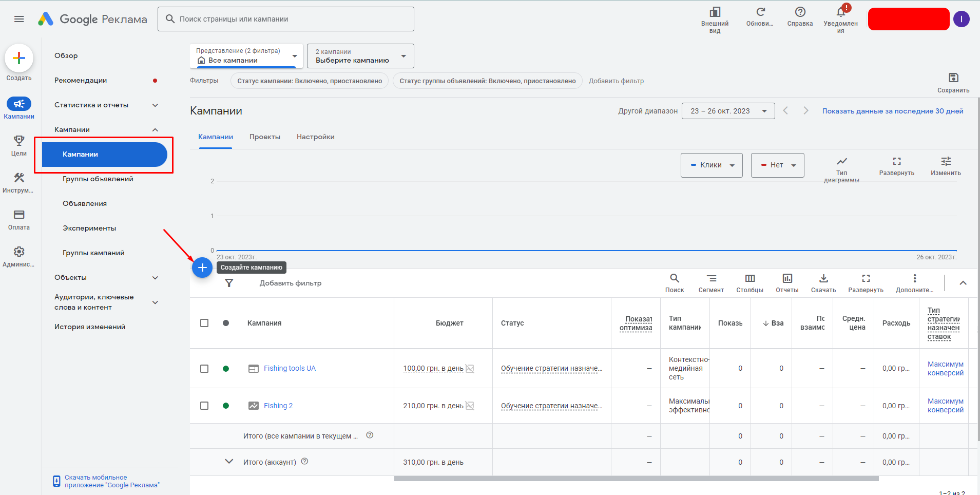Screen dimensions: 980x495
Task: Open the Администрирование gear icon
Action: [x=19, y=252]
